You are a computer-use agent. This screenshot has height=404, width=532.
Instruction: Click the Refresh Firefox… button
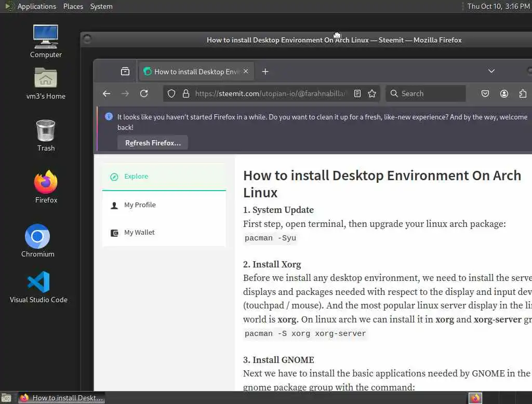(153, 143)
